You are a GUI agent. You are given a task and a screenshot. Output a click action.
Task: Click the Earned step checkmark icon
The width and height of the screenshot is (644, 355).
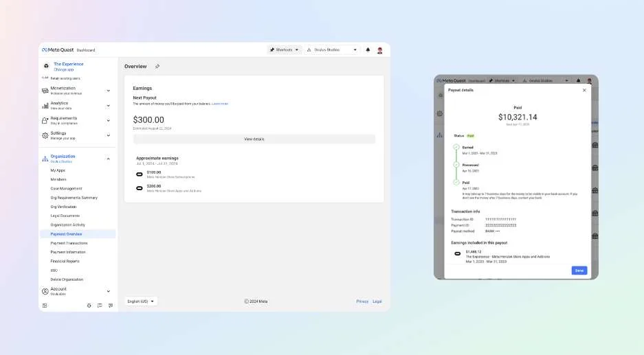click(456, 147)
